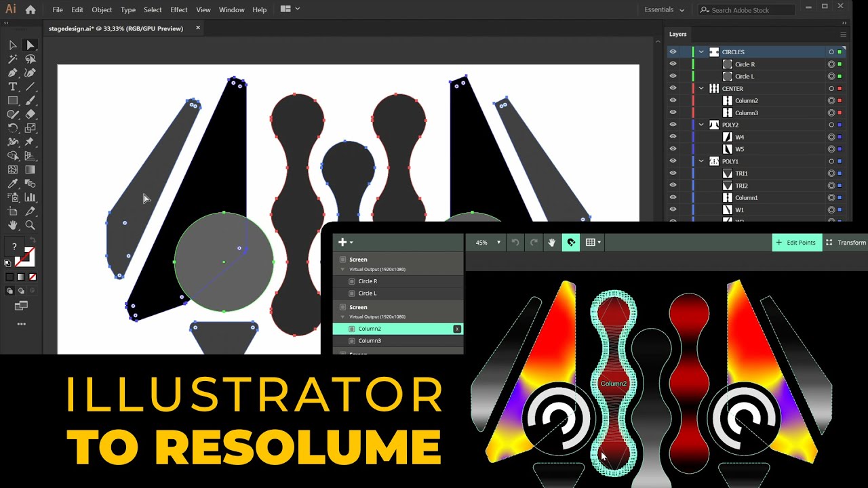Click the Edit Points button

coord(797,243)
